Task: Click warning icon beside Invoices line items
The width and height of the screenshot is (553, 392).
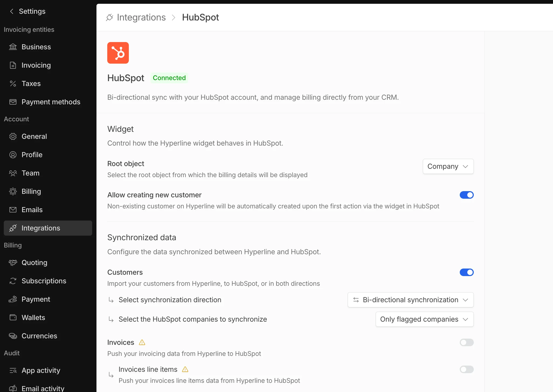Action: 185,369
